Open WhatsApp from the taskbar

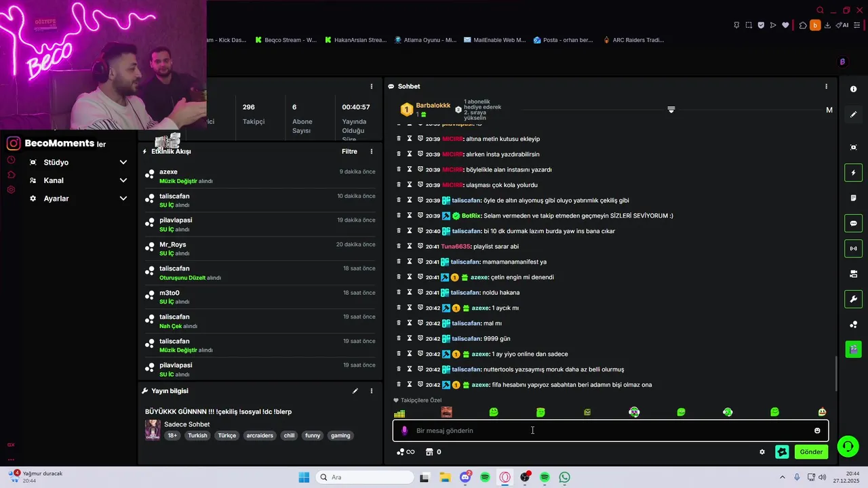click(564, 477)
